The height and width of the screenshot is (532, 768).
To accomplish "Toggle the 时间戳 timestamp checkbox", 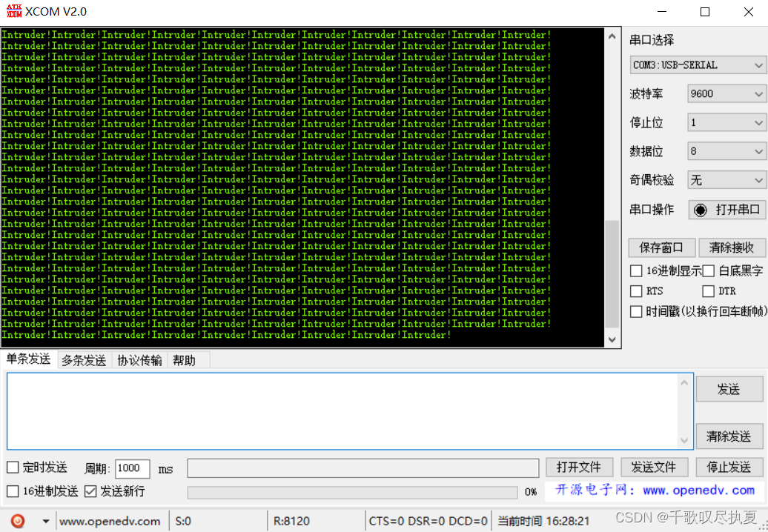I will 636,312.
